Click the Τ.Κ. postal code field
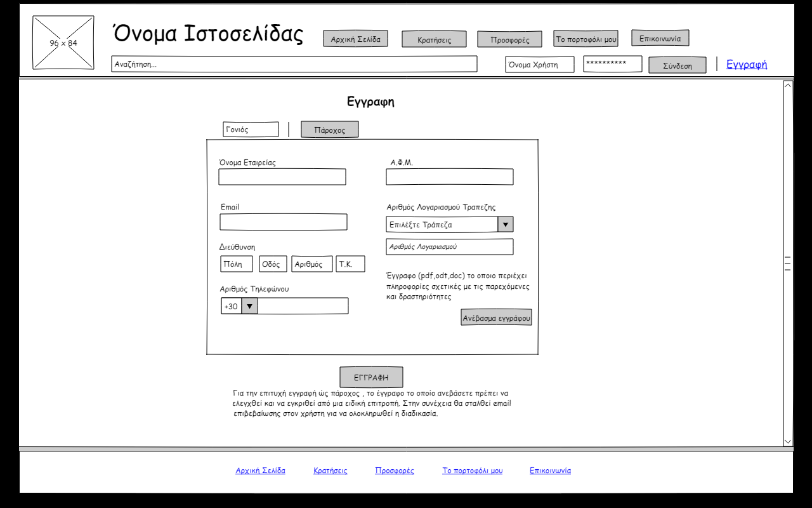 tap(350, 264)
